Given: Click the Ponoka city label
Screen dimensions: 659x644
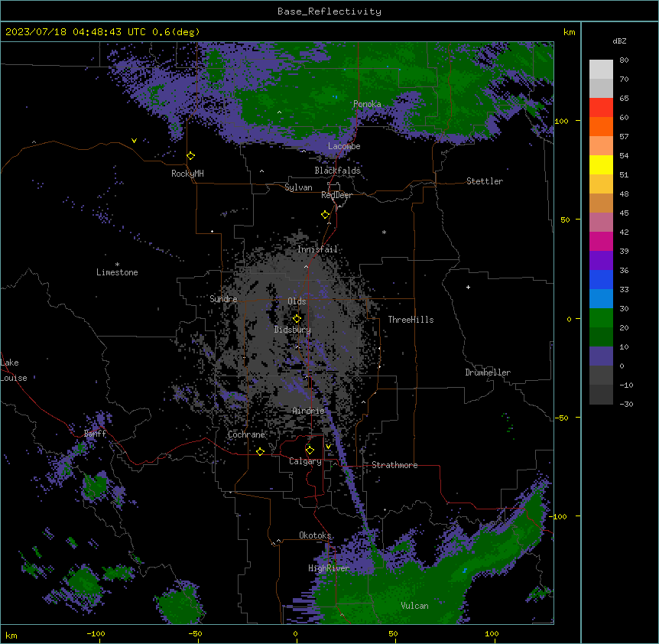Looking at the screenshot, I should tap(367, 104).
